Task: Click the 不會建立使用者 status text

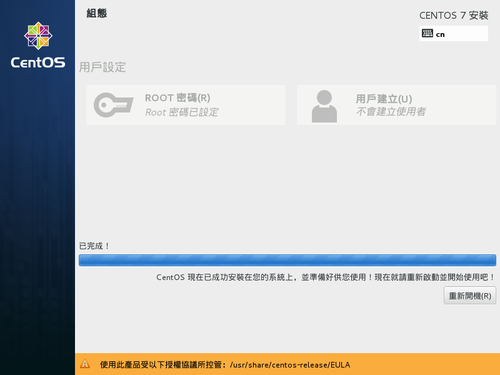Action: 391,112
